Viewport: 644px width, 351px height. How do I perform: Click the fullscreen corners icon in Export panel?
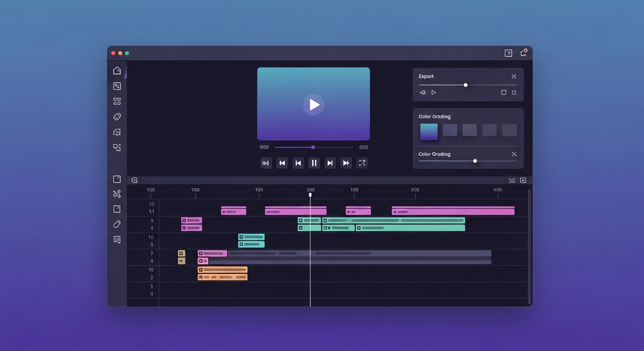point(514,92)
